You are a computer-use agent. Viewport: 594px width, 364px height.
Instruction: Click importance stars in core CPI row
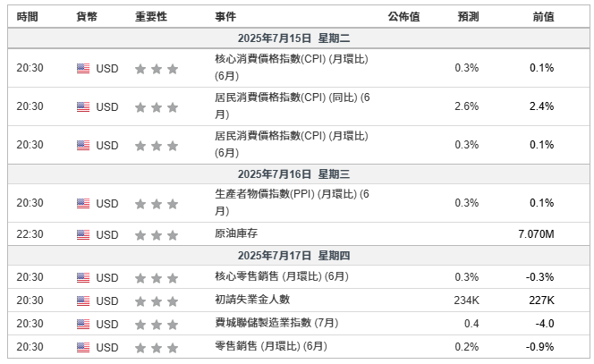157,68
